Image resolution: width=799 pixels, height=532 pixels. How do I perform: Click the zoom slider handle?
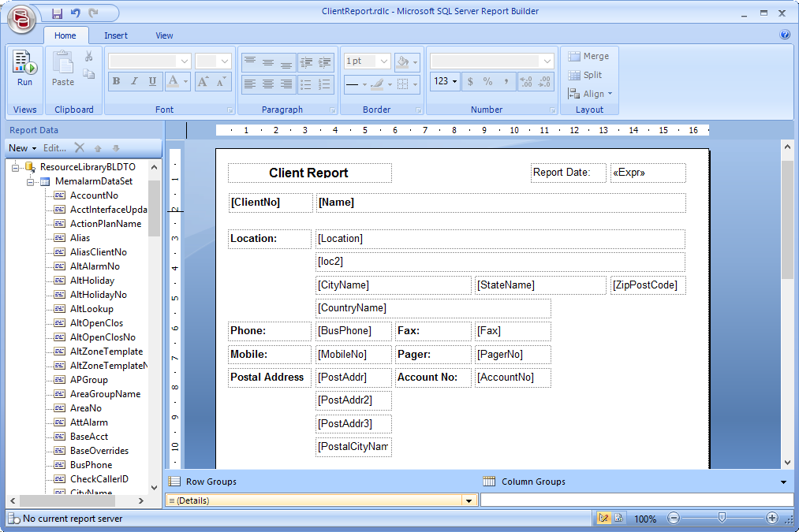(x=722, y=518)
